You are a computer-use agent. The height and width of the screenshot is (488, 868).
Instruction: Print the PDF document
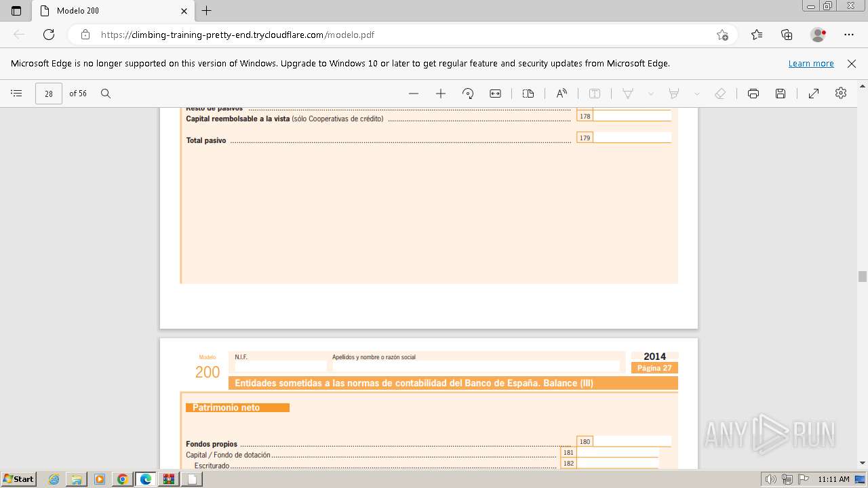coord(753,94)
